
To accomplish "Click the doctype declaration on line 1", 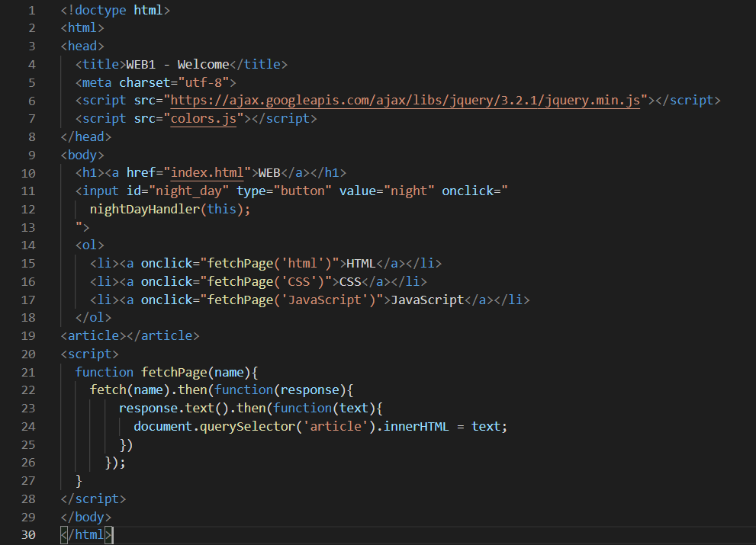I will click(116, 10).
